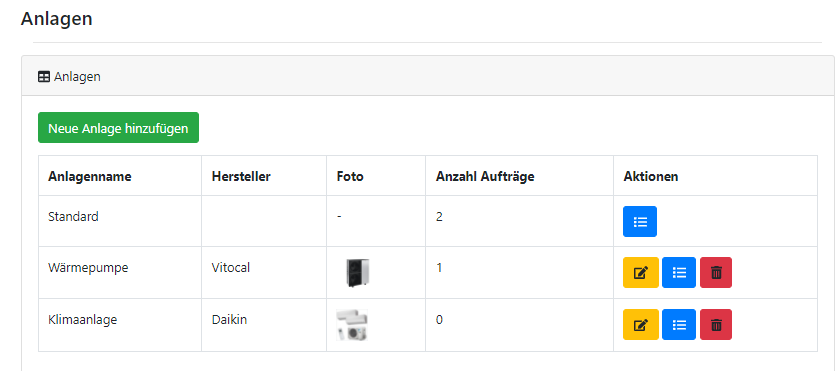Click the table icon in panel header
Screen dimensions: 836x371
(44, 77)
